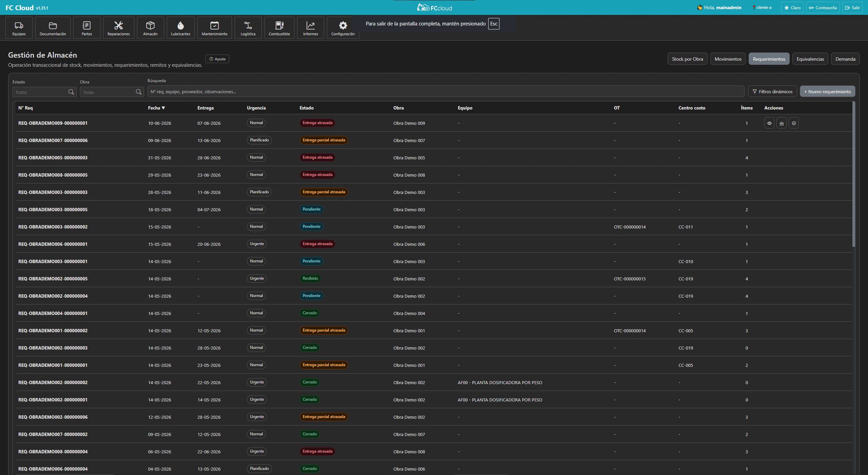This screenshot has width=868, height=475.
Task: Click the receive-goods icon for REQ-OBRADEMO009-000000001
Action: tap(782, 123)
